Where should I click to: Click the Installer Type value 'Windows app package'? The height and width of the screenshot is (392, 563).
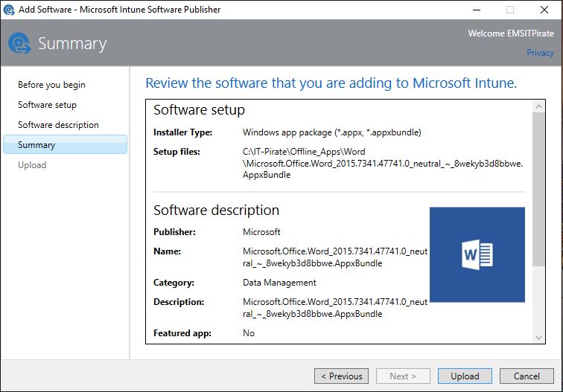pyautogui.click(x=332, y=132)
